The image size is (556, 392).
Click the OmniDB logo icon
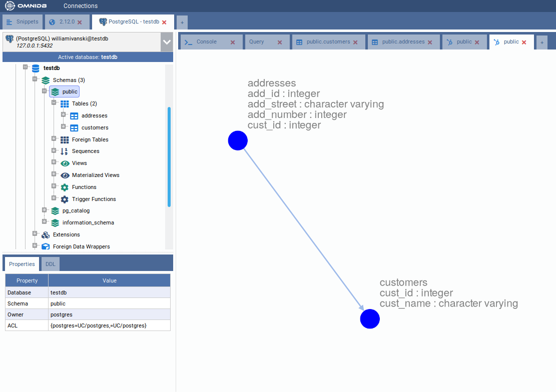[10, 6]
